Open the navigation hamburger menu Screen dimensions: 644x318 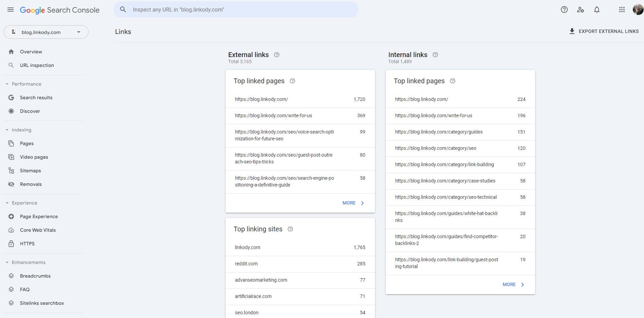[11, 10]
